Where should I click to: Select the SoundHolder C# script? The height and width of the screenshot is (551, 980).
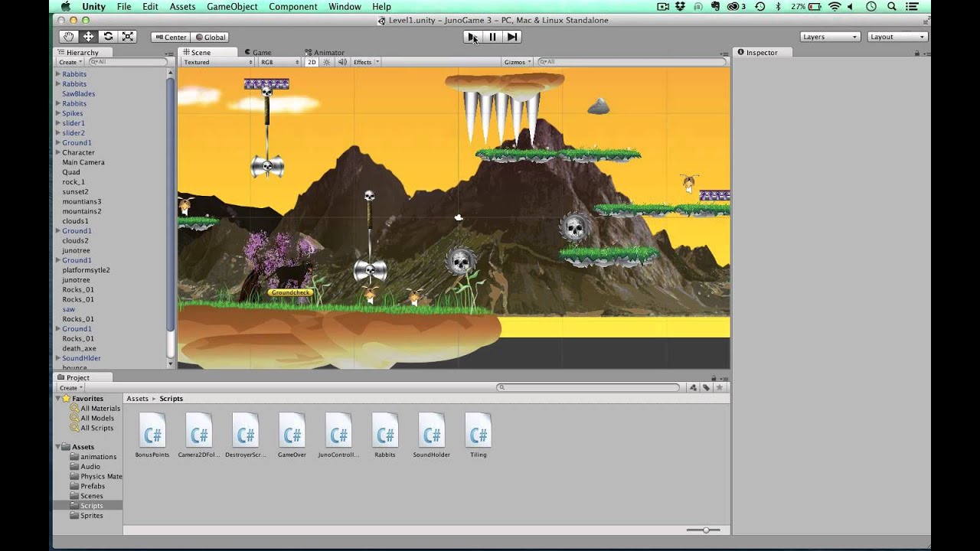pyautogui.click(x=432, y=435)
